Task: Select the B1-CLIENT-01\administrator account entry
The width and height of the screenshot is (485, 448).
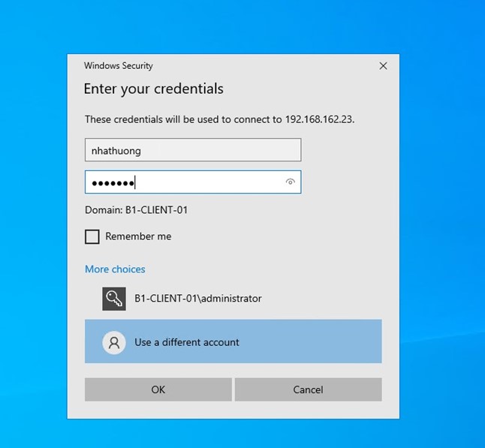Action: (197, 299)
